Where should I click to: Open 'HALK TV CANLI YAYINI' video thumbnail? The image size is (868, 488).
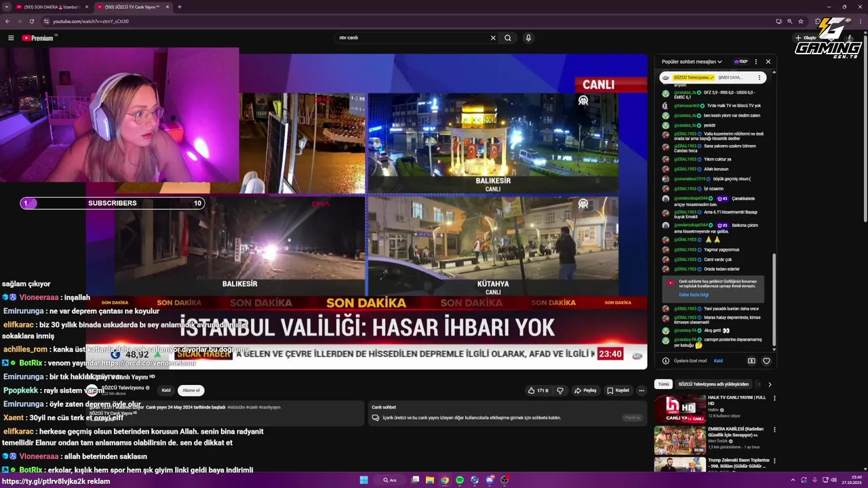tap(680, 409)
